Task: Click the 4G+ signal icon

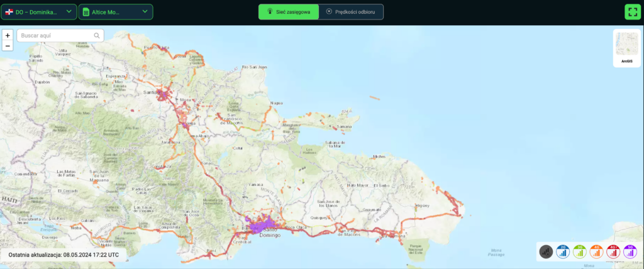Action: coord(613,252)
